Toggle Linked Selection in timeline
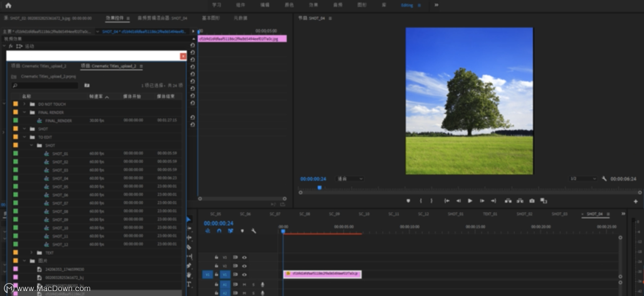The image size is (644, 296). pyautogui.click(x=230, y=231)
